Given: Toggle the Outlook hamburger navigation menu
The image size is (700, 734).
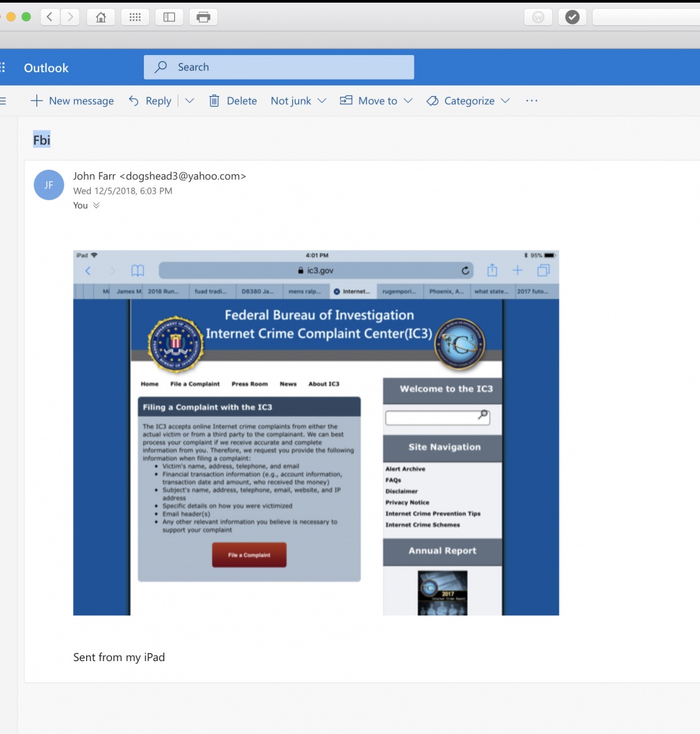Looking at the screenshot, I should pos(3,101).
